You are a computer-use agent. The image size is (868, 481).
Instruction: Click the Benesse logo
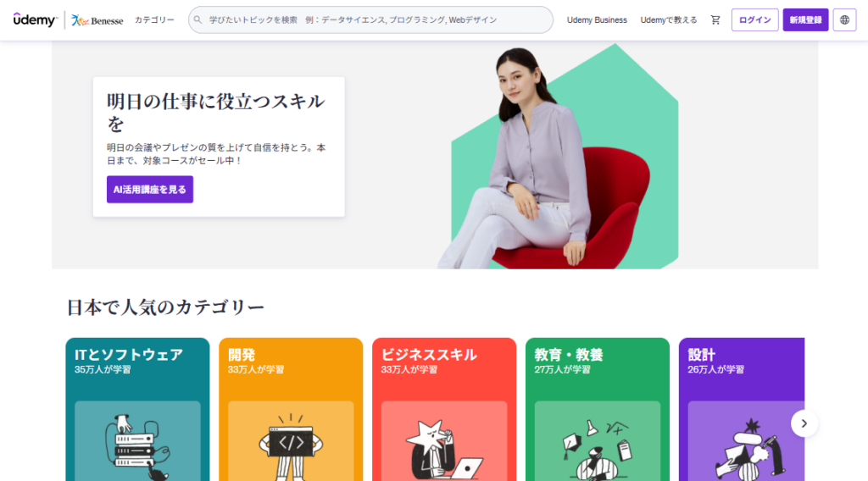(97, 20)
